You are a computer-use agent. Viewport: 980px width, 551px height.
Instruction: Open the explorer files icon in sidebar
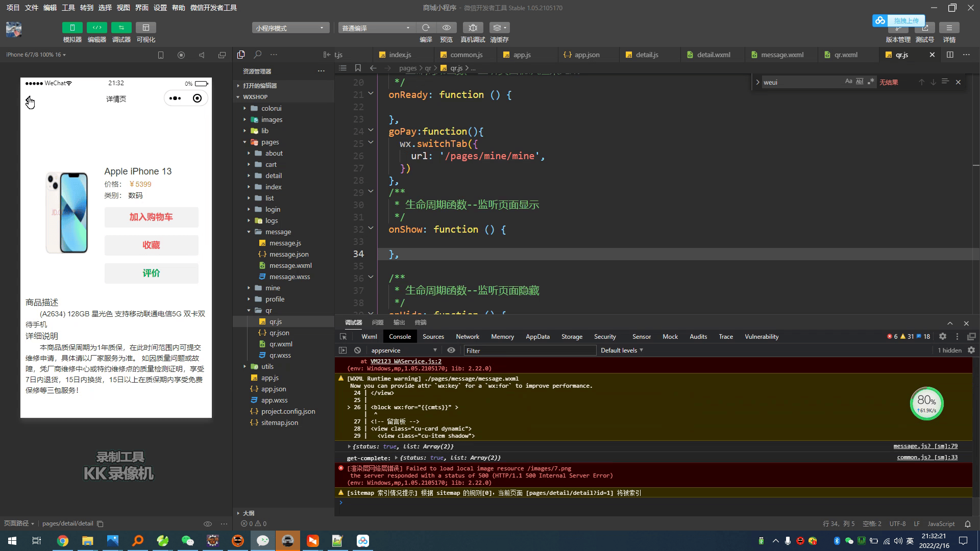(241, 55)
